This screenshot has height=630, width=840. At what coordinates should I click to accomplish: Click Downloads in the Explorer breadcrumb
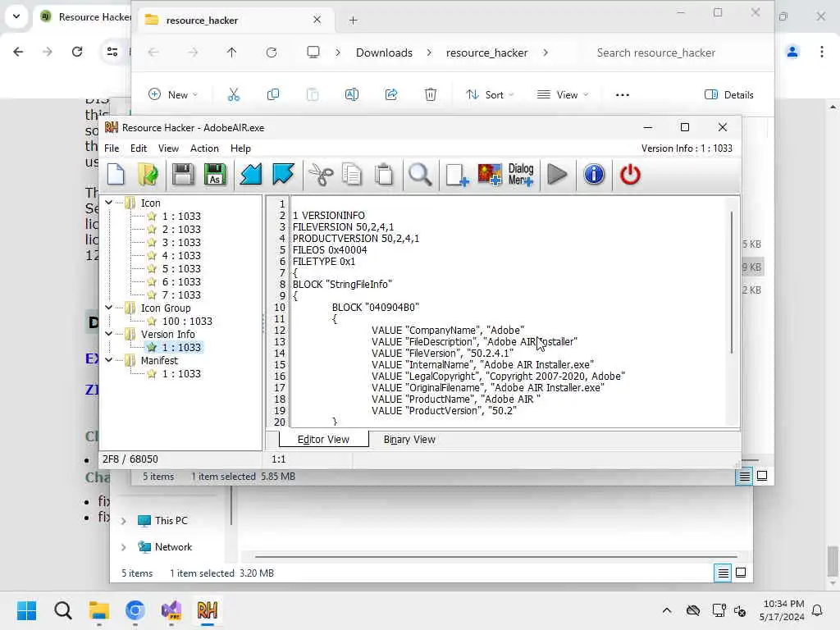point(384,52)
